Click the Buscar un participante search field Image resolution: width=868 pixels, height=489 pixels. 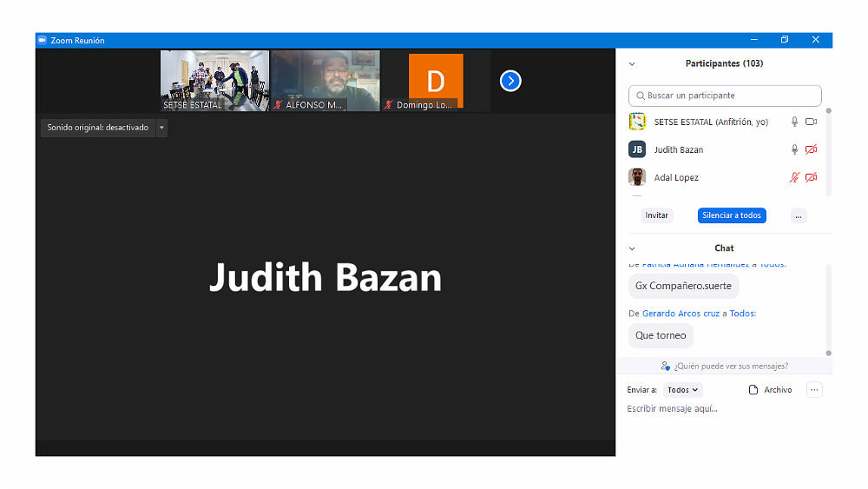click(725, 96)
